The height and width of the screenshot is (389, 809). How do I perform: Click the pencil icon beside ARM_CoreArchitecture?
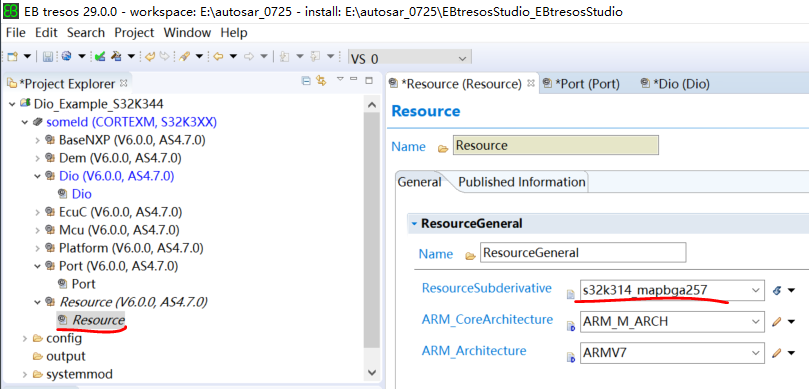click(x=776, y=322)
